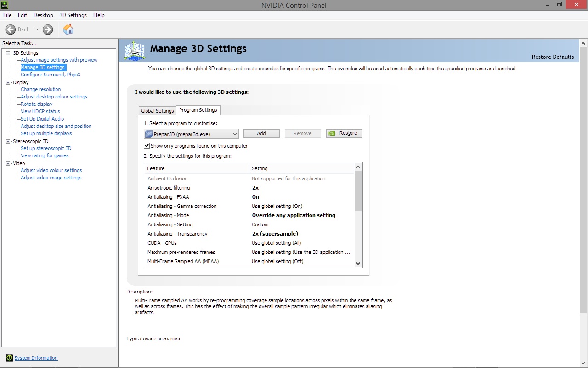
Task: Select the Antialiasing - FXAA row
Action: 249,197
